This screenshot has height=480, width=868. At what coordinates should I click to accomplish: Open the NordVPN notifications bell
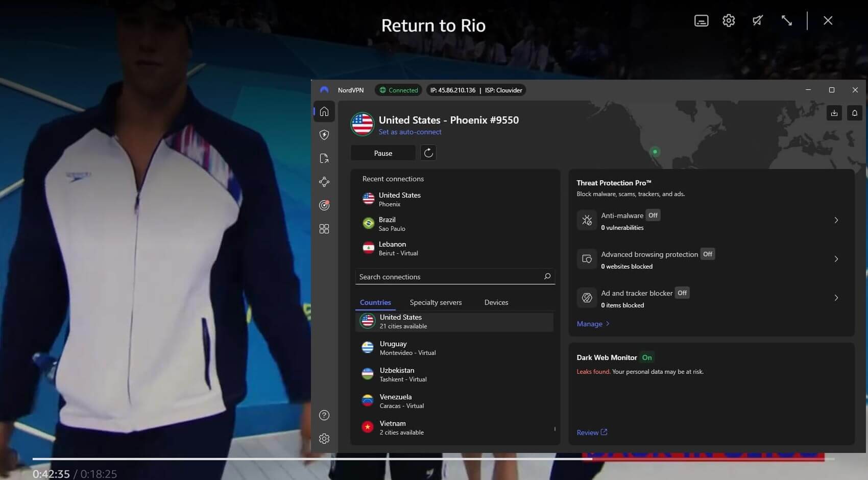(854, 113)
